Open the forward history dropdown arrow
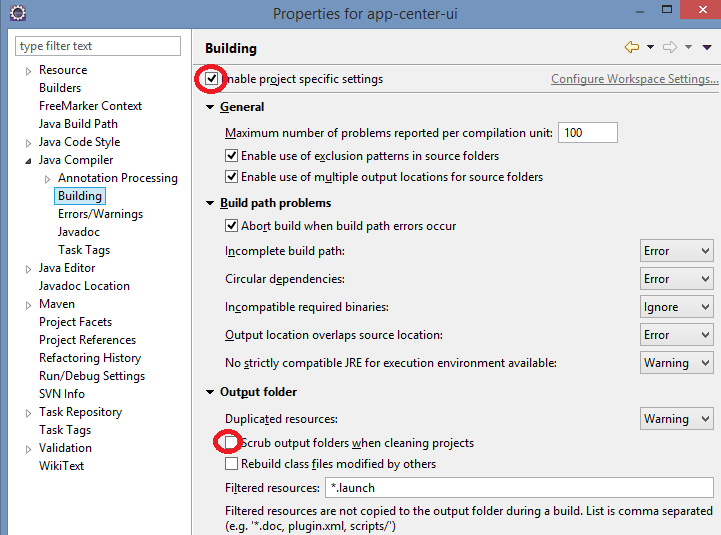The height and width of the screenshot is (535, 721). 689,47
